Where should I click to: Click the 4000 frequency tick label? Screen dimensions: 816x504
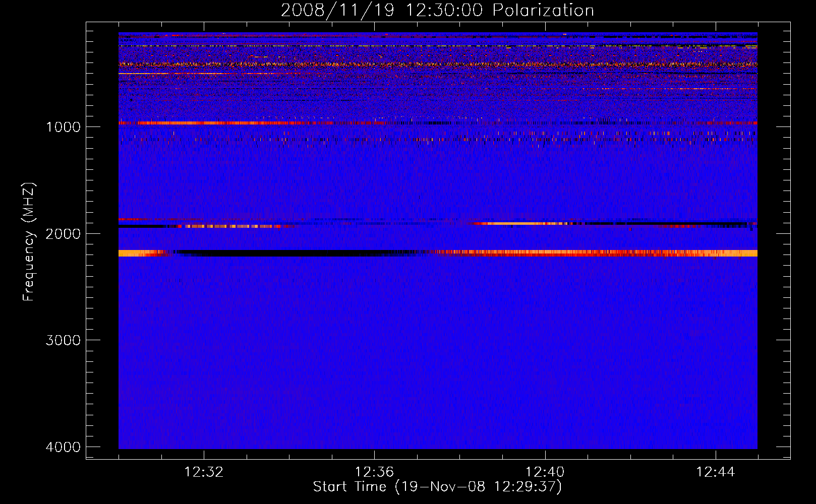click(x=63, y=447)
